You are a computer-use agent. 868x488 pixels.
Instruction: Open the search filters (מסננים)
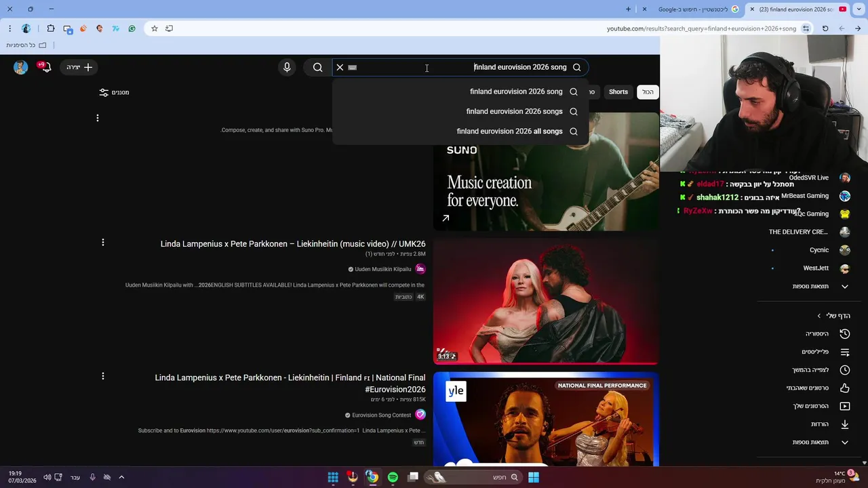[x=114, y=92]
